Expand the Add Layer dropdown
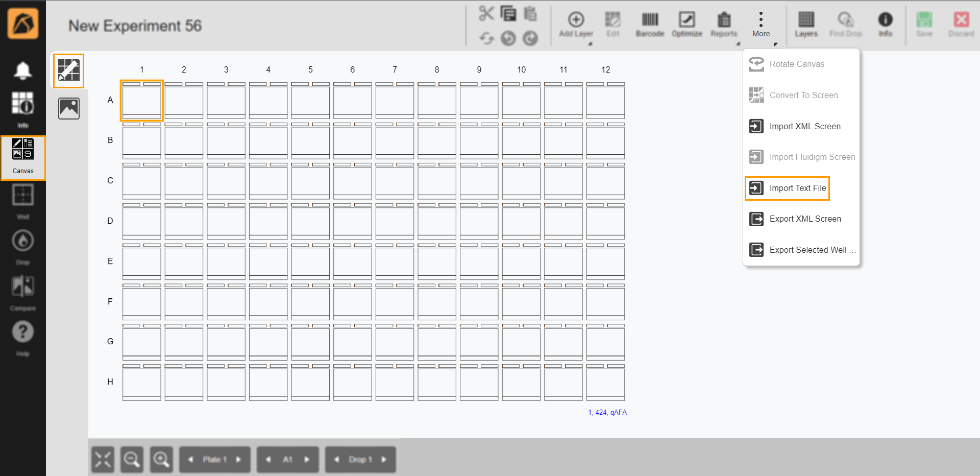 tap(590, 44)
